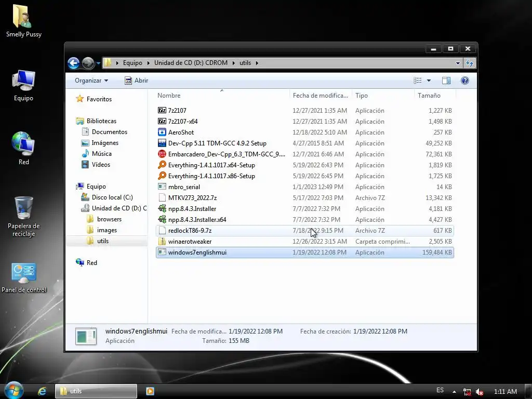Click the 159,484 KB size cell
The height and width of the screenshot is (399, 532).
437,252
